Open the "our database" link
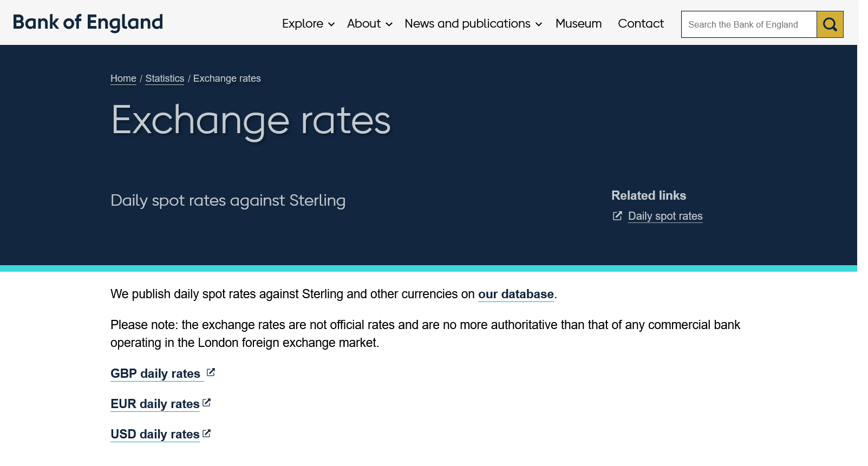 tap(515, 294)
